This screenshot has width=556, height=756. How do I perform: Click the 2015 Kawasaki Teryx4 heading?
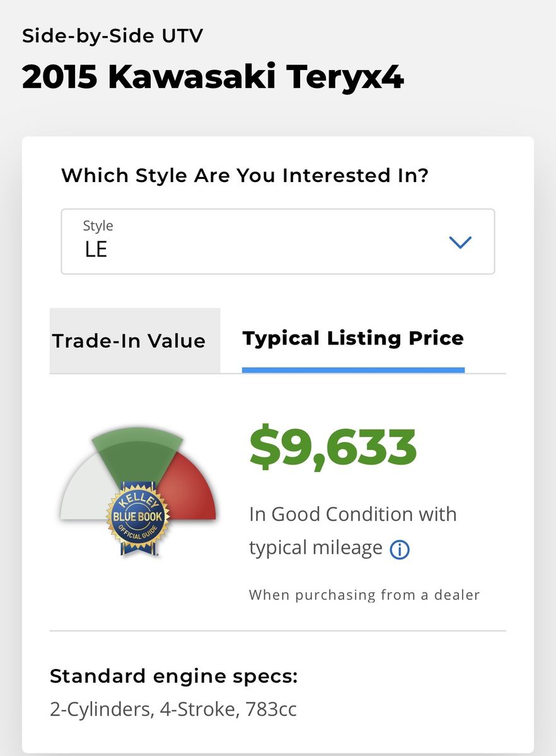pos(212,77)
